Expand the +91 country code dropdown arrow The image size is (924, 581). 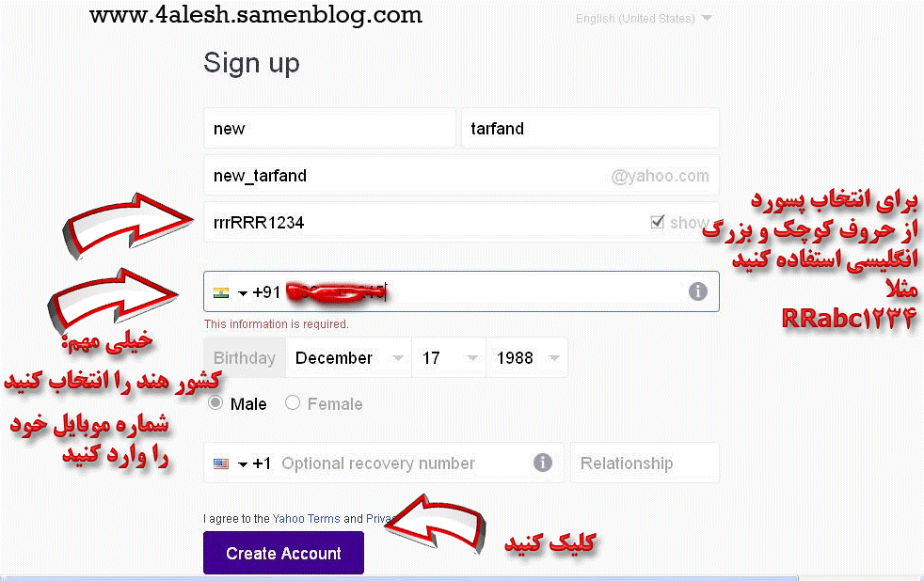(242, 293)
